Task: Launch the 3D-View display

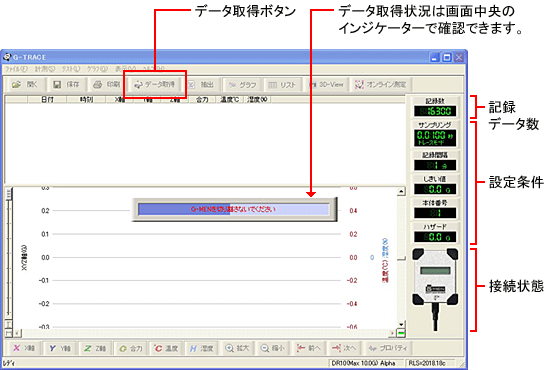Action: click(326, 85)
